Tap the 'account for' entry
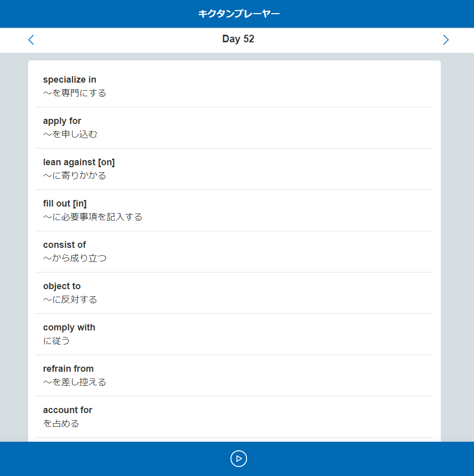The width and height of the screenshot is (474, 476). (67, 410)
